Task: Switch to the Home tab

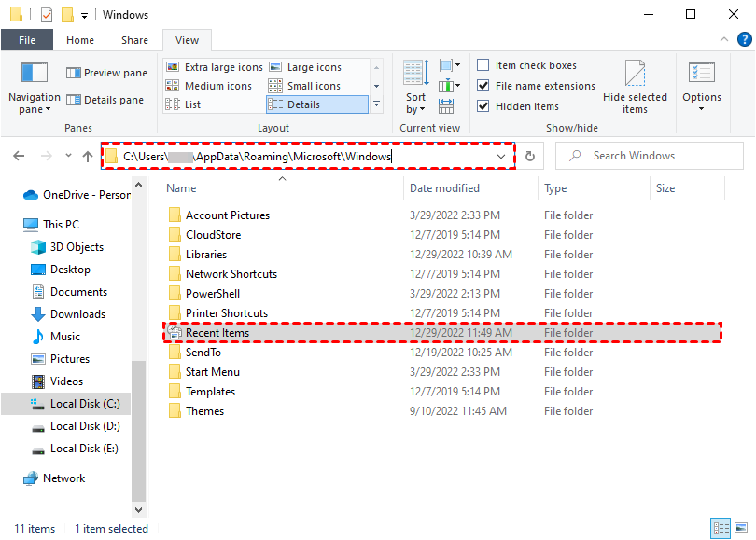Action: click(80, 40)
